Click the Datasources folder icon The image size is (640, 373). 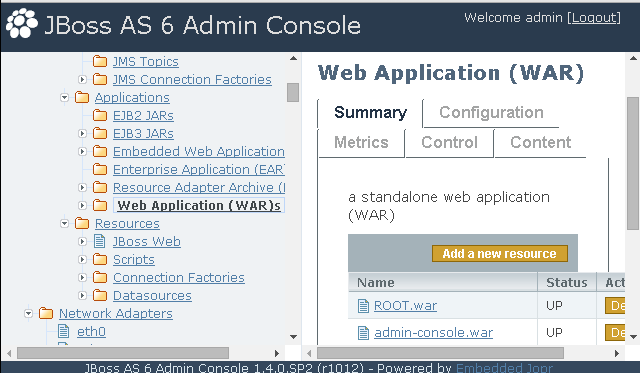pyautogui.click(x=100, y=295)
